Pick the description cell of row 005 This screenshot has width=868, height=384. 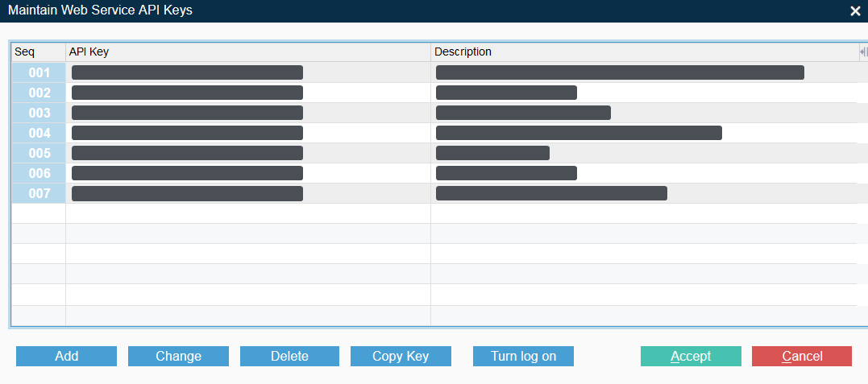[x=492, y=153]
